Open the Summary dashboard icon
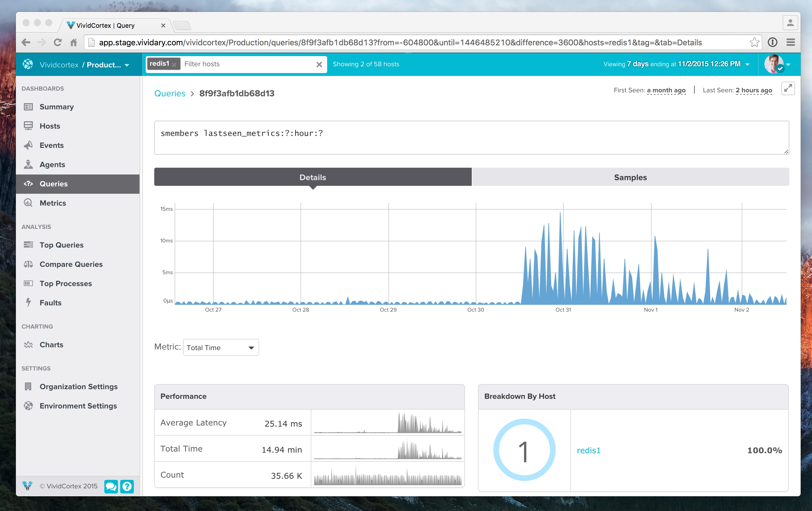812x511 pixels. 28,107
